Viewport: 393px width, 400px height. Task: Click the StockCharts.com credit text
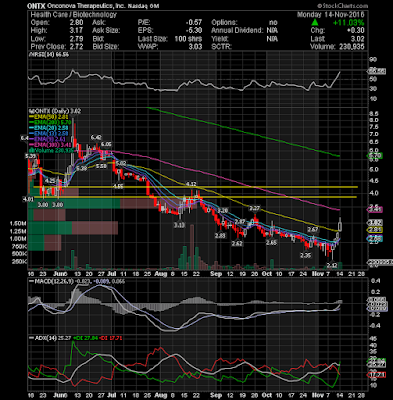[343, 6]
